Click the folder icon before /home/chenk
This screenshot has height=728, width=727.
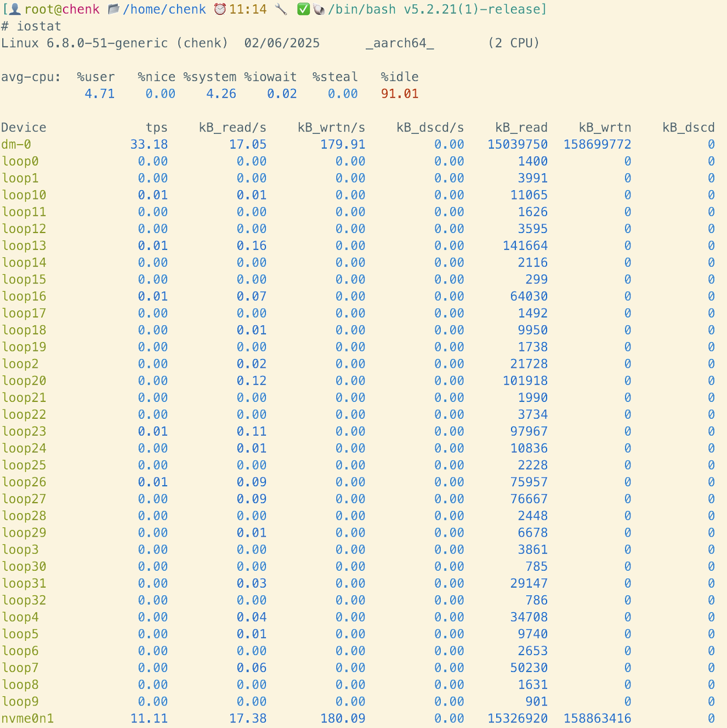(x=113, y=9)
